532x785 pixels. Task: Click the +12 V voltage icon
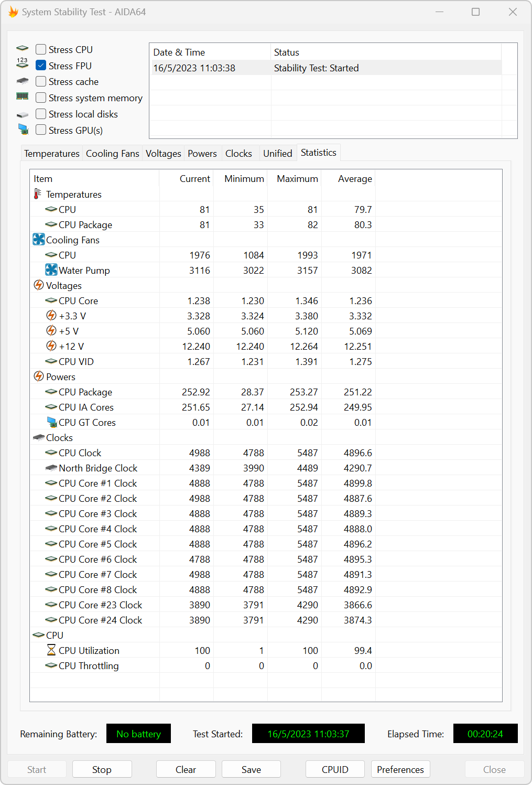pyautogui.click(x=51, y=346)
